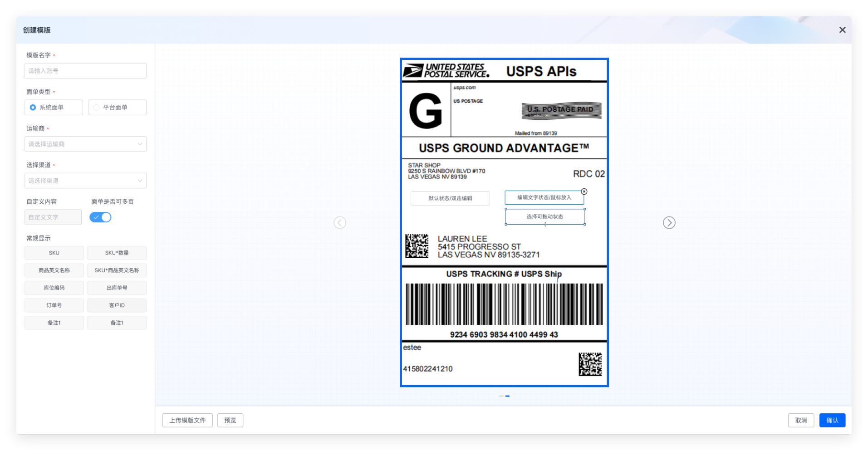The width and height of the screenshot is (868, 451).
Task: Cancel with the 取消 button
Action: 800,420
